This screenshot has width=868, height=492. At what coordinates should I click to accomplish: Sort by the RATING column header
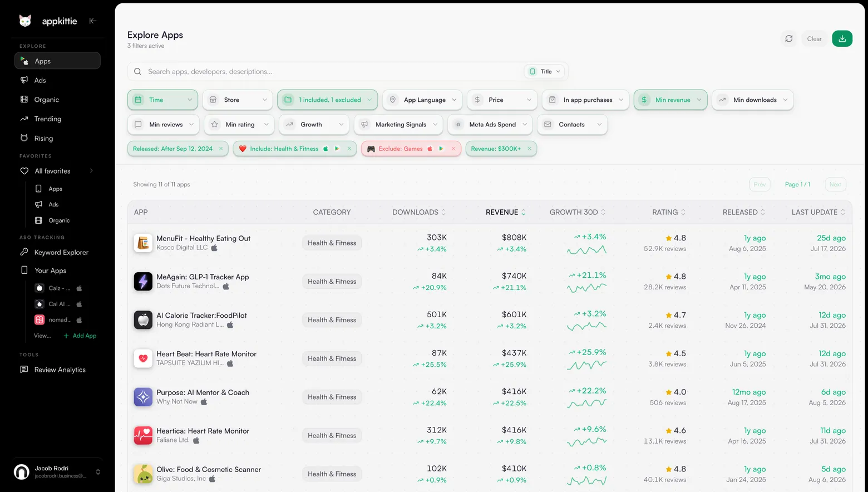pyautogui.click(x=669, y=212)
